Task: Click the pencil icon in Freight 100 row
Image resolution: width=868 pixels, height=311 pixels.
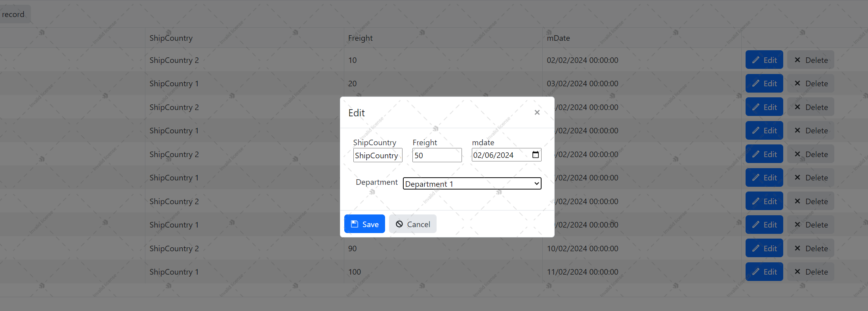Action: coord(756,272)
